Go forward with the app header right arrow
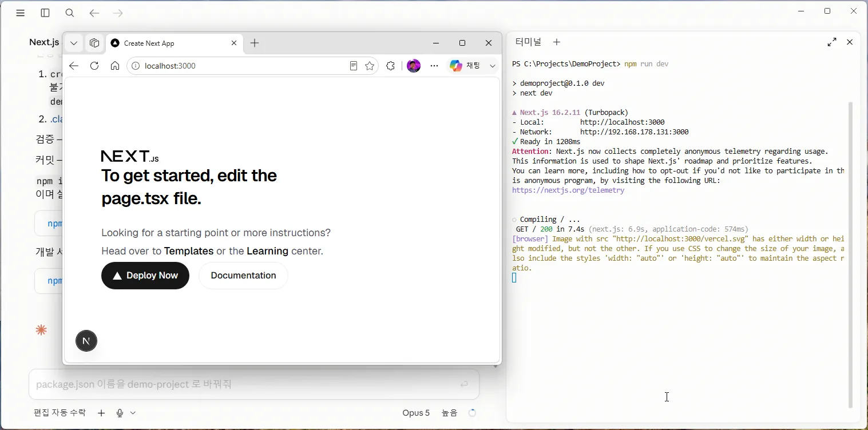 pos(118,13)
